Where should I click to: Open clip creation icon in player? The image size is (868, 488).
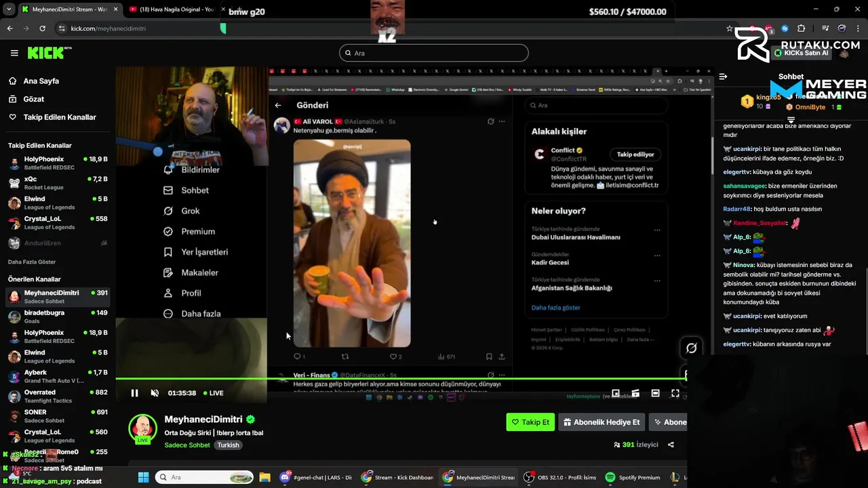pos(635,393)
